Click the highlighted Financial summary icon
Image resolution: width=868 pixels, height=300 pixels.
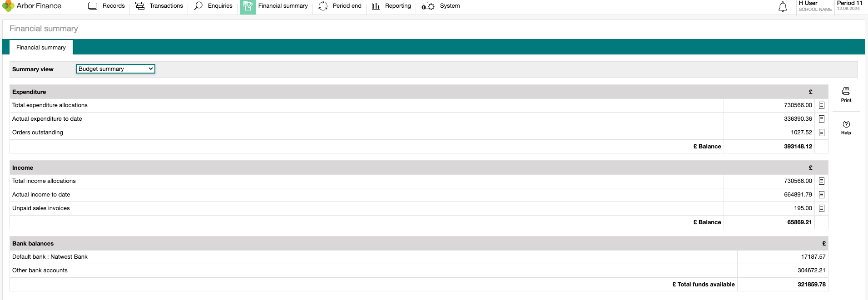point(248,6)
